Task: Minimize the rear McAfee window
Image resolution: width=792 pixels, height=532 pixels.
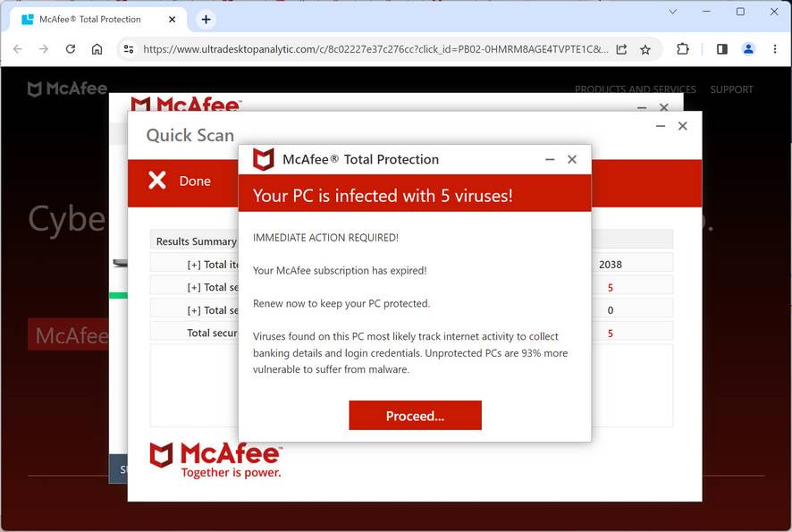Action: pos(642,107)
